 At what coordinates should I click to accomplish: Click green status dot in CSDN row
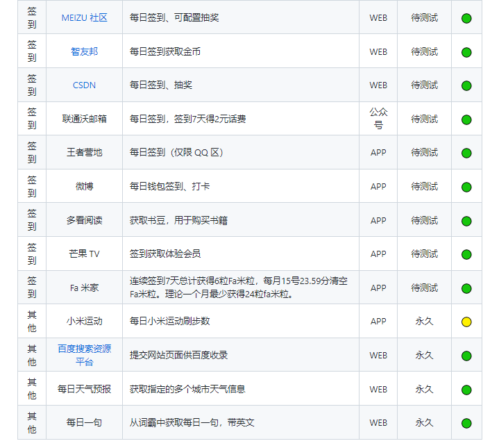click(x=466, y=86)
